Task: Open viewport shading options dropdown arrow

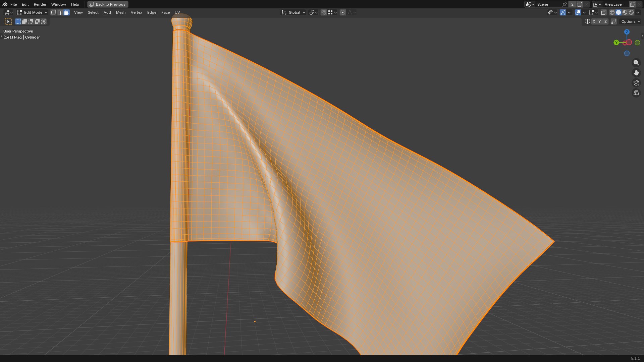Action: point(638,12)
